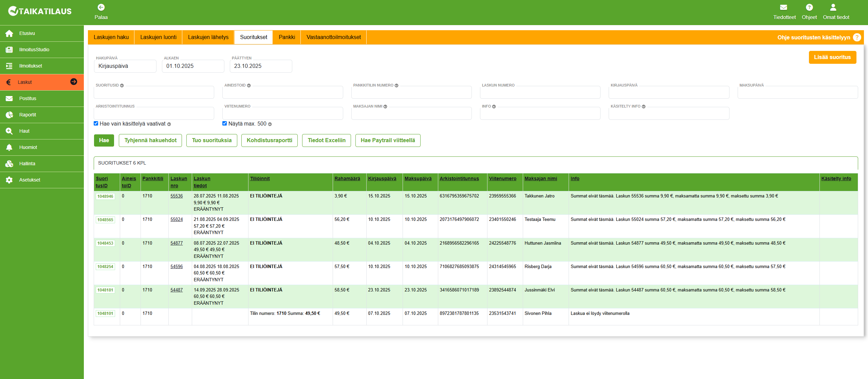Viewport: 868px width, 379px height.
Task: Click the Etusivu home icon
Action: (9, 34)
